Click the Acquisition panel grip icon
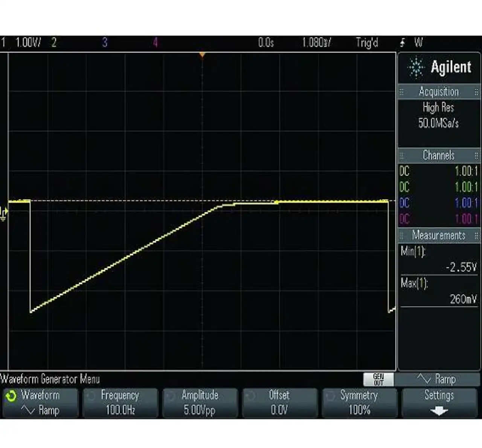Image resolution: width=482 pixels, height=448 pixels. [401, 92]
